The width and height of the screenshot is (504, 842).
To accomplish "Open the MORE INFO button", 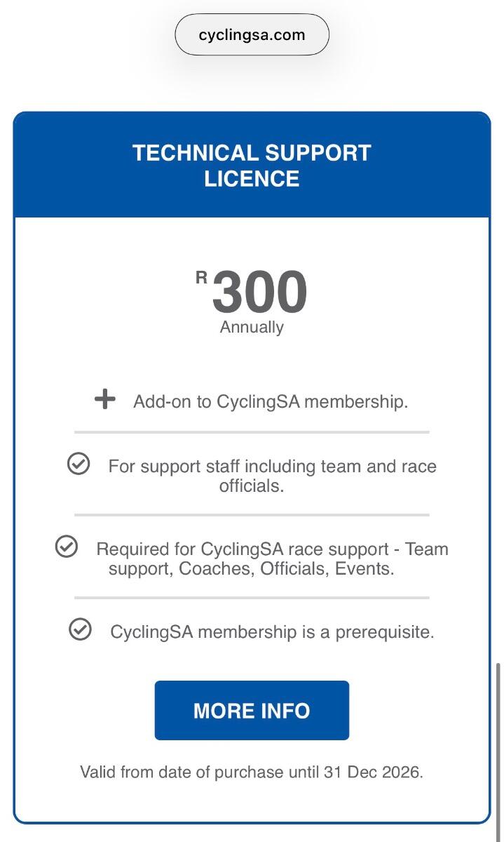I will tap(252, 710).
